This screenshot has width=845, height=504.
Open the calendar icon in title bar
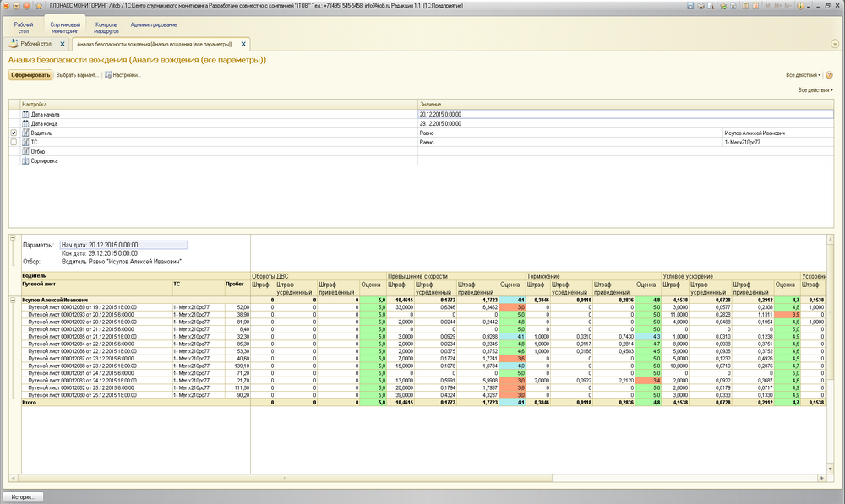click(756, 6)
